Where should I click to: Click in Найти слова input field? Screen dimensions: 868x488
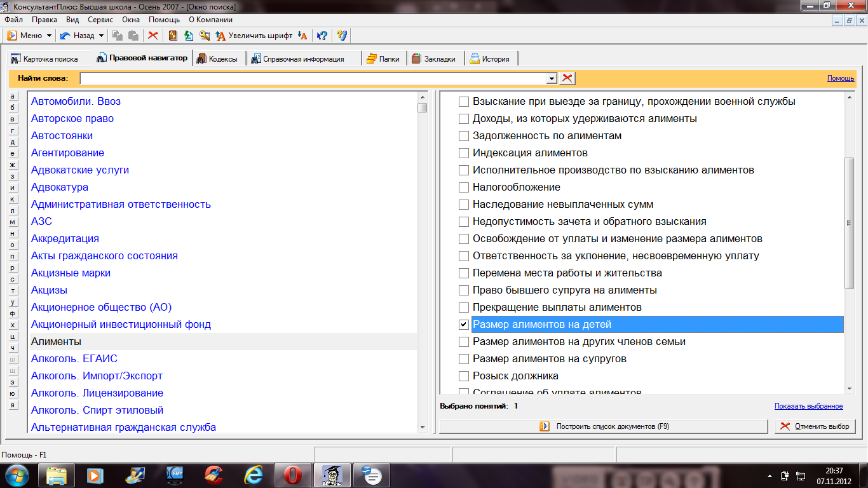click(313, 78)
